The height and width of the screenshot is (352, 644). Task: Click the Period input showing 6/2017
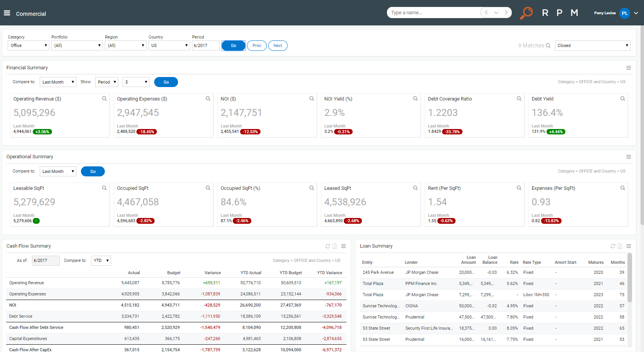pyautogui.click(x=205, y=45)
